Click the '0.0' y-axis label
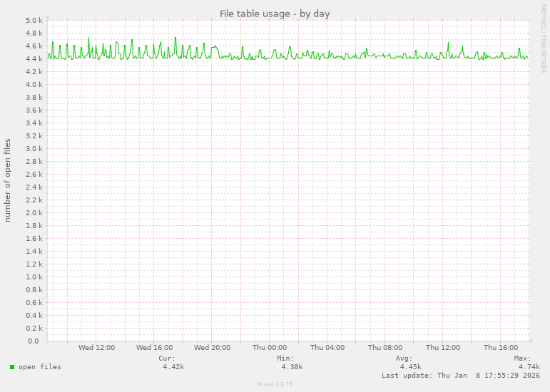Viewport: 550px width, 392px height. 34,341
